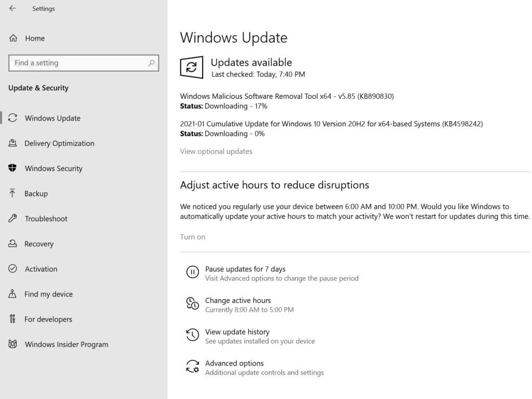Click the back arrow in Settings header
Image resolution: width=532 pixels, height=399 pixels.
pos(12,8)
